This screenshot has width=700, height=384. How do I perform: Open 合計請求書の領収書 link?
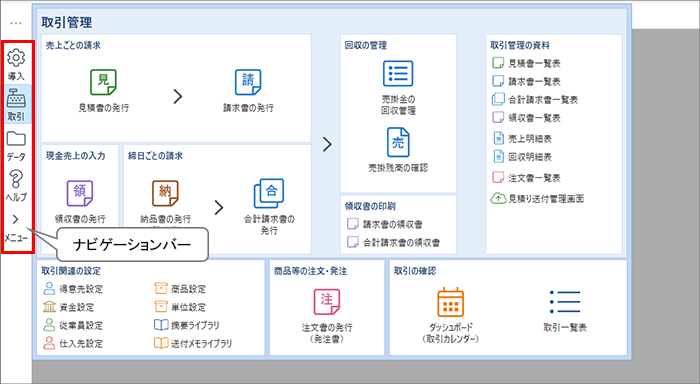coord(393,242)
